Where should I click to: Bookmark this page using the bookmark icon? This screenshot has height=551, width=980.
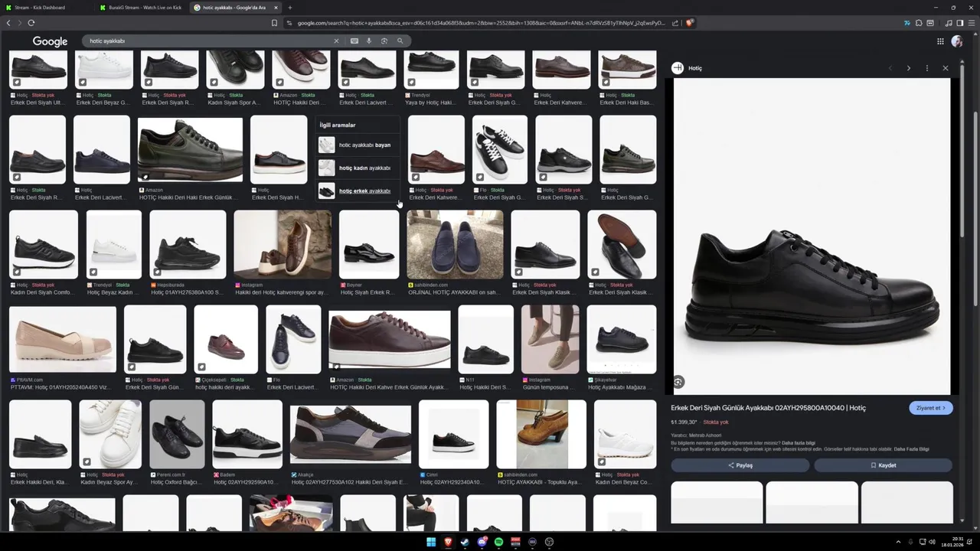pyautogui.click(x=275, y=23)
